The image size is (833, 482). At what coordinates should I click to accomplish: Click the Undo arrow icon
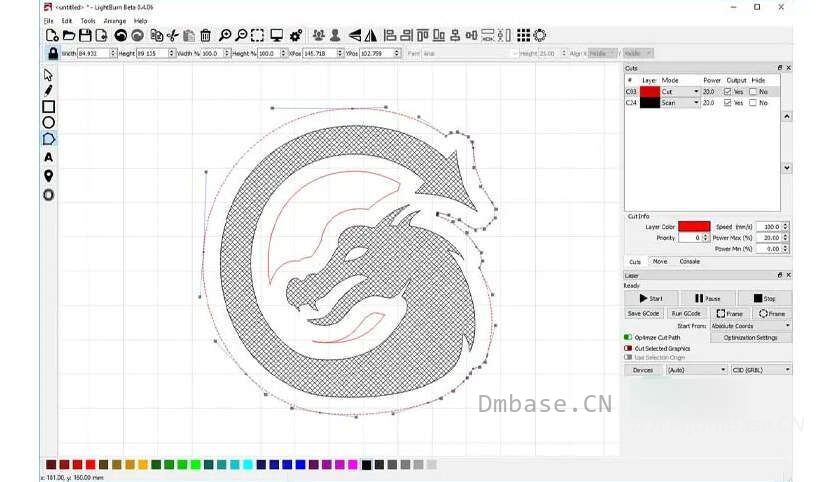point(121,36)
